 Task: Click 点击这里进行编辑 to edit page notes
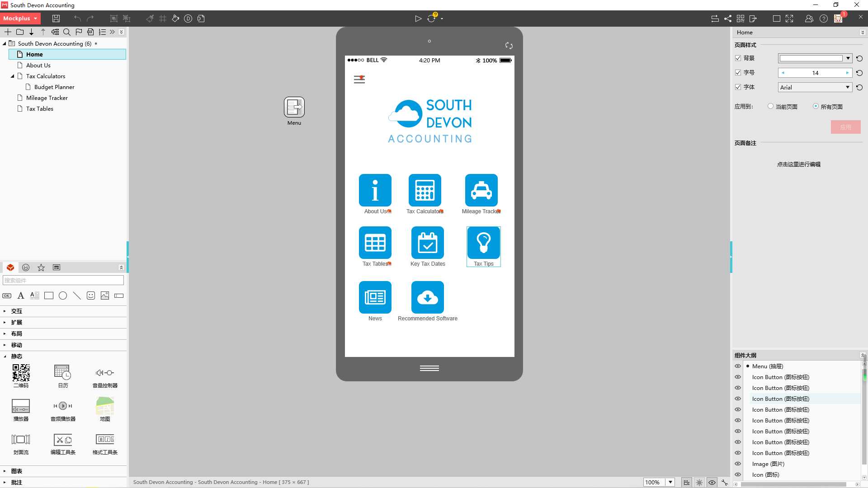tap(799, 164)
